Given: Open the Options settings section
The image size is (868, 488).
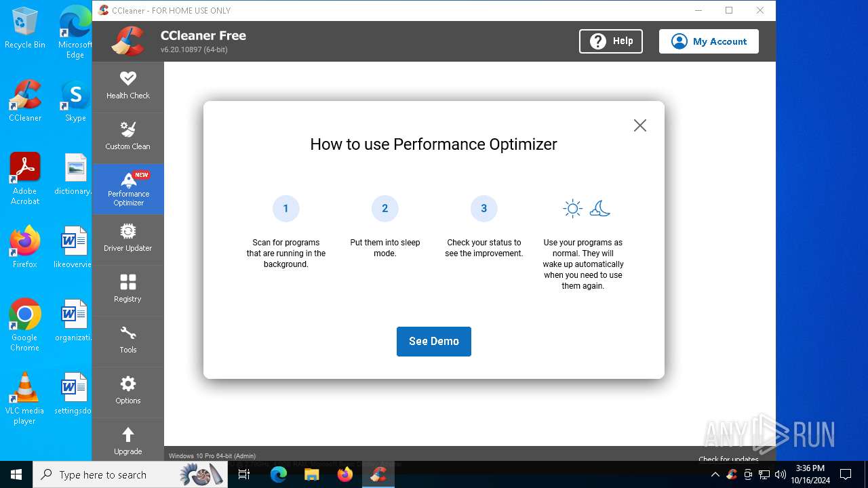Looking at the screenshot, I should point(127,392).
